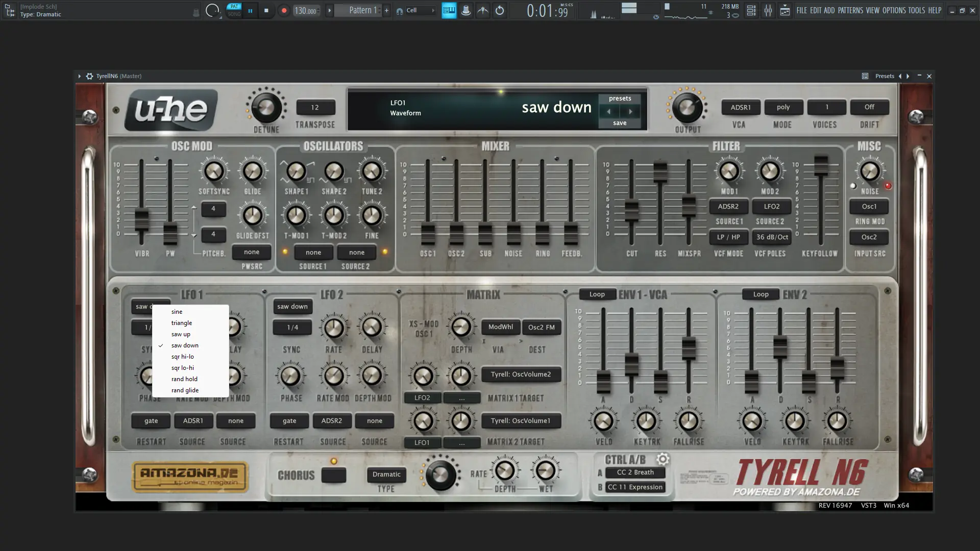The height and width of the screenshot is (551, 980).
Task: Open the VCF MODE 'LP / HP' dropdown
Action: pos(728,237)
